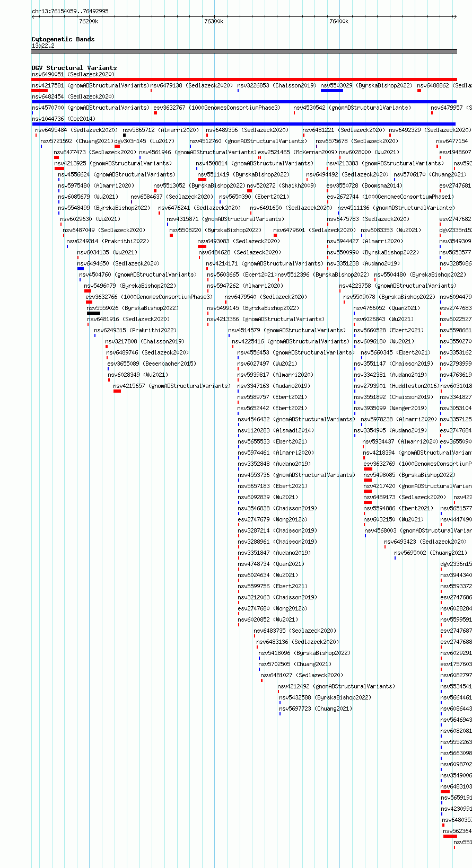Open nsv5650390 (Ebert2021) variant
This screenshot has height=868, width=472.
click(255, 197)
